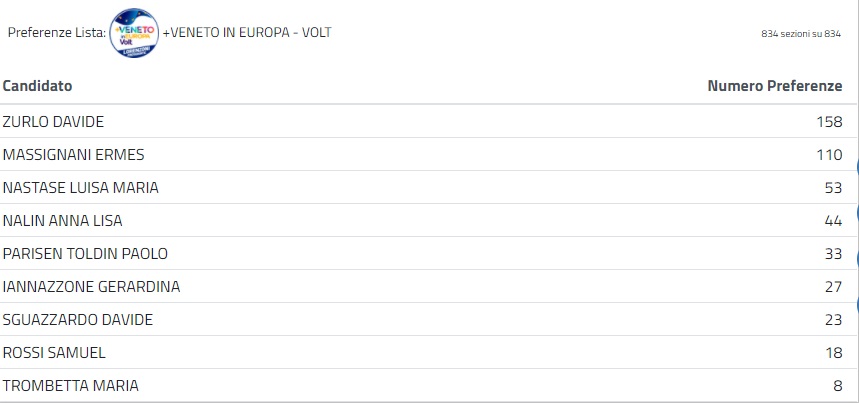Screen dimensions: 859x403
Task: Click on NALIN ANNA LISA
Action: point(62,221)
